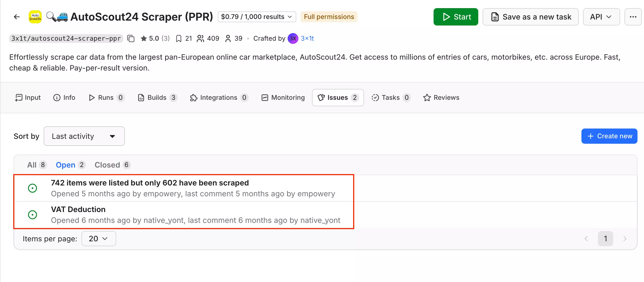Switch to the Info tab
This screenshot has height=282, width=644.
64,98
